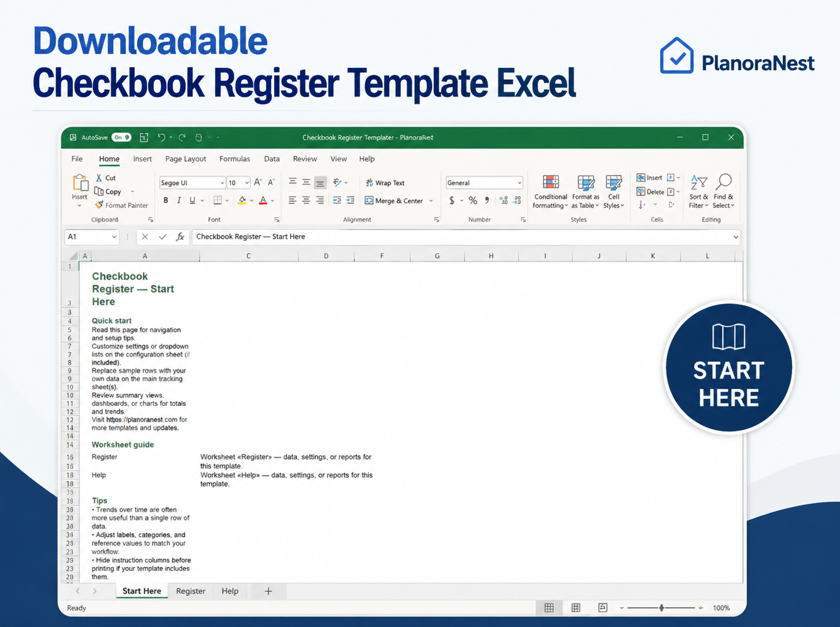Screen dimensions: 840x627
Task: Apply accounting dollar format
Action: 452,200
